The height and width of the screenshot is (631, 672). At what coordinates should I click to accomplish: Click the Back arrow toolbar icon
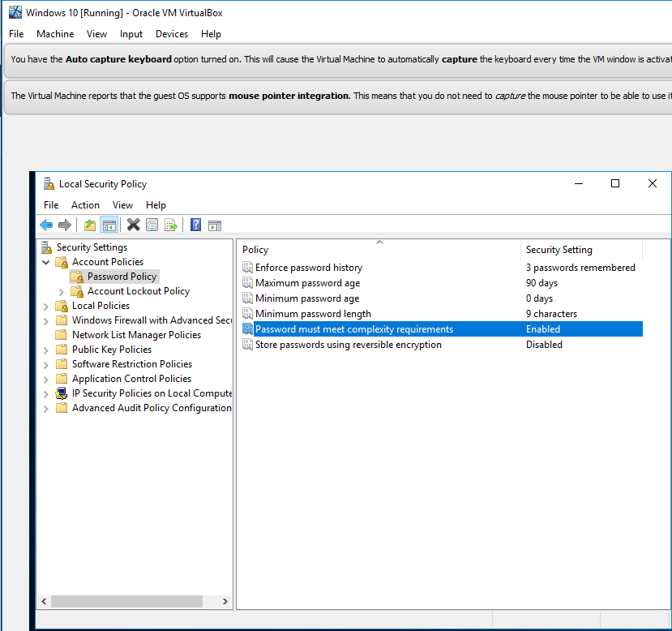point(46,225)
